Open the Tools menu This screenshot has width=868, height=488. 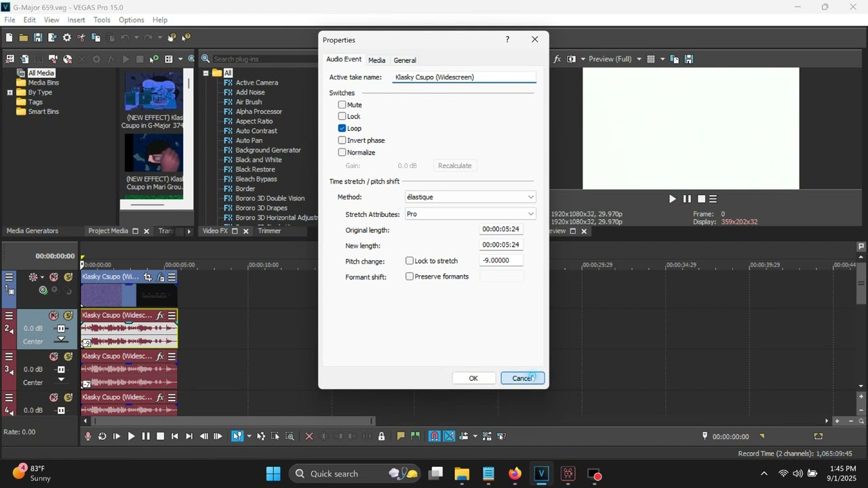[102, 20]
